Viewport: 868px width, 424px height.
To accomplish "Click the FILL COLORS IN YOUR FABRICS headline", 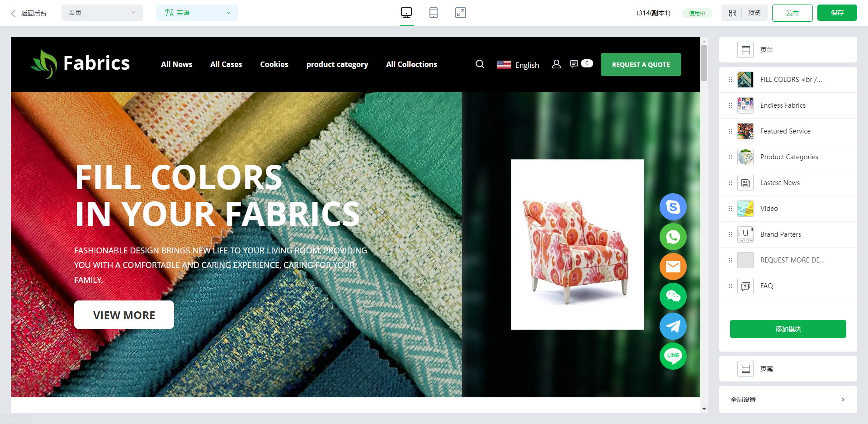I will (x=217, y=195).
